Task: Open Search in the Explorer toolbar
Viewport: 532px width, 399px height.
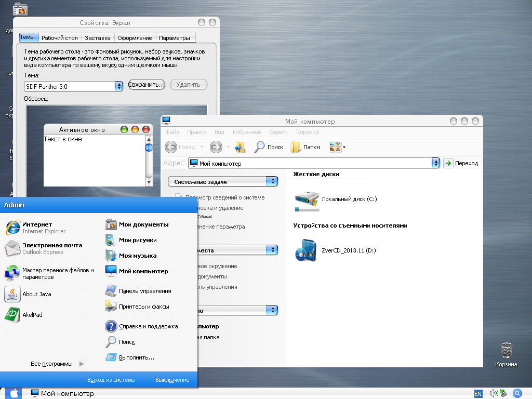Action: [x=269, y=147]
